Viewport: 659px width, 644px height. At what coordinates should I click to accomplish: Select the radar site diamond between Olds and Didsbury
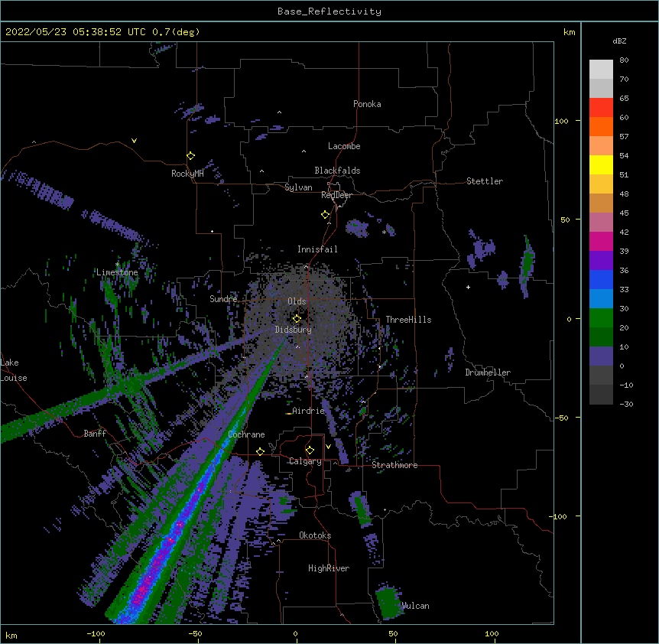tap(297, 318)
